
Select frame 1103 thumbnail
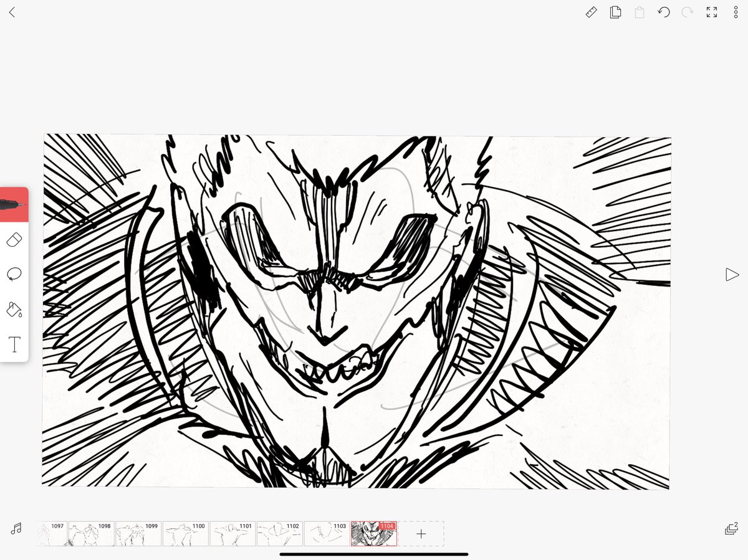pyautogui.click(x=327, y=534)
